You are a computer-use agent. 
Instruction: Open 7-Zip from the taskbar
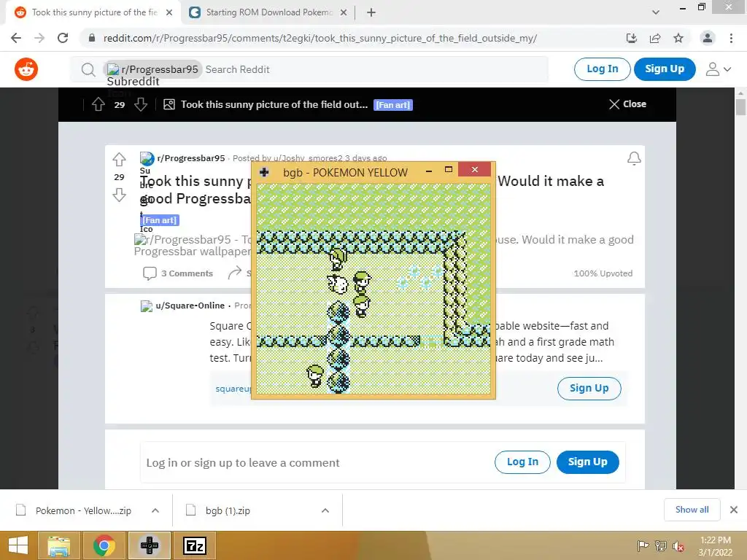[195, 545]
